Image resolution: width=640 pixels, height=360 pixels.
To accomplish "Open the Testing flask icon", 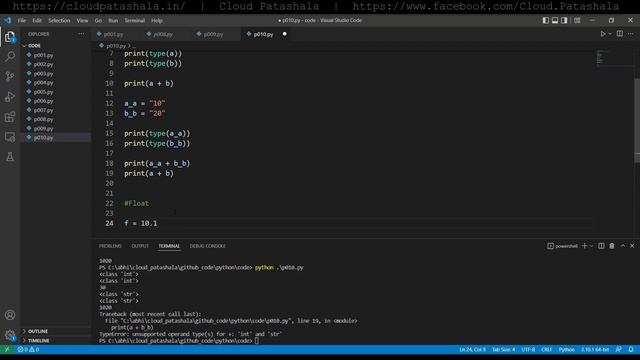I will pyautogui.click(x=10, y=156).
